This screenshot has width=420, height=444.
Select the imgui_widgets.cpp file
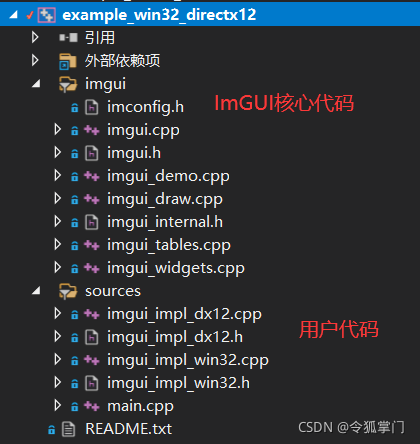tap(176, 269)
